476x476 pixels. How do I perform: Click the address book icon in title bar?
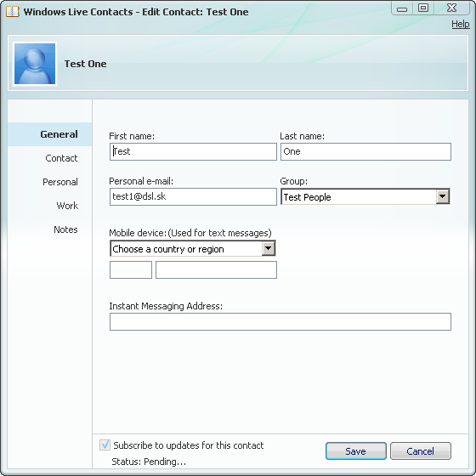(x=13, y=12)
